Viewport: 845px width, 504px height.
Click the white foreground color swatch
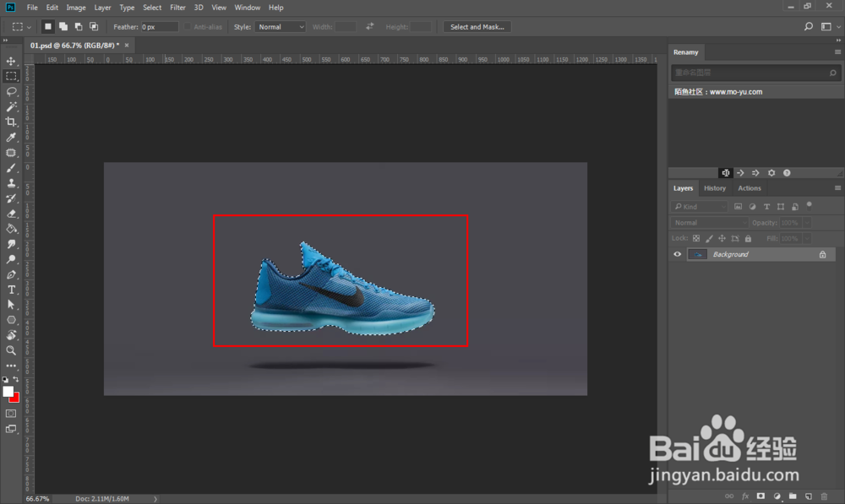click(x=8, y=392)
